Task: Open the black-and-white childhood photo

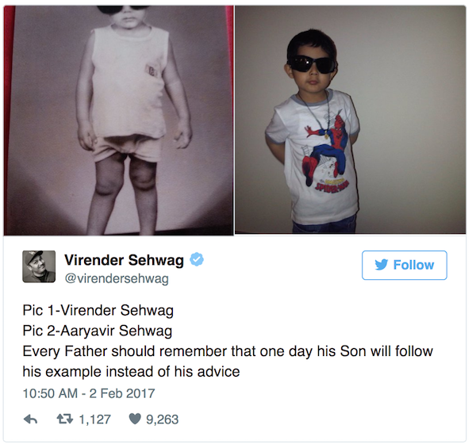Action: pos(118,120)
